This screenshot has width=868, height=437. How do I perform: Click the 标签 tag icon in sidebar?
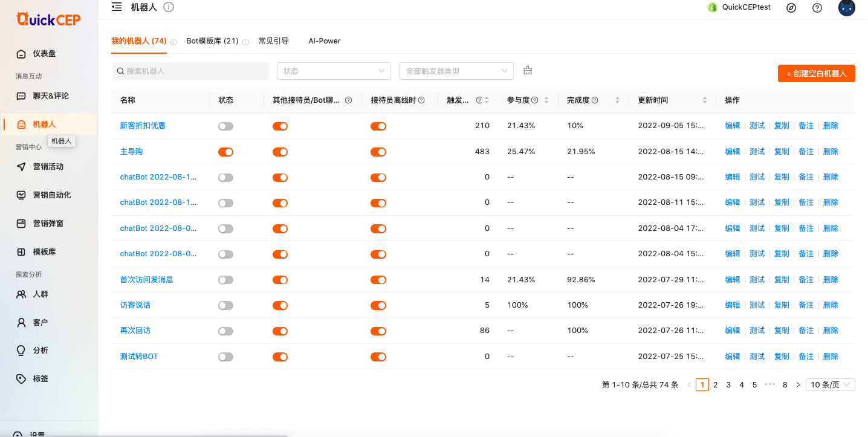pos(21,379)
